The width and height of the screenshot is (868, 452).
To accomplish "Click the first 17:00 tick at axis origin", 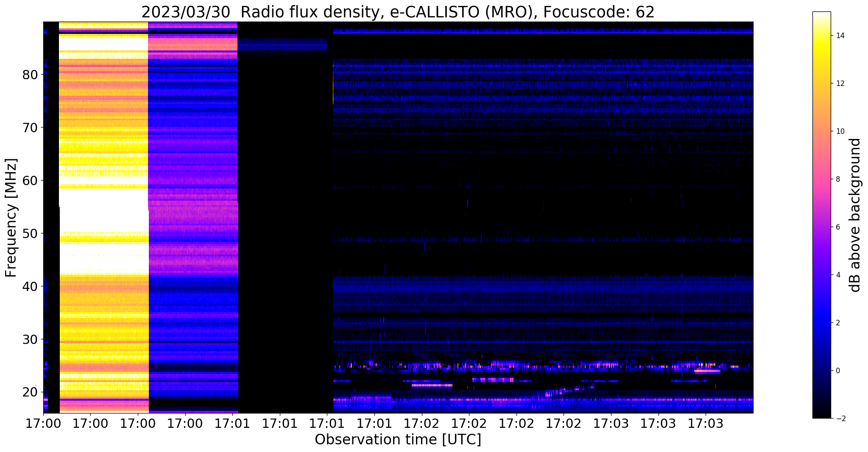I will pyautogui.click(x=43, y=423).
